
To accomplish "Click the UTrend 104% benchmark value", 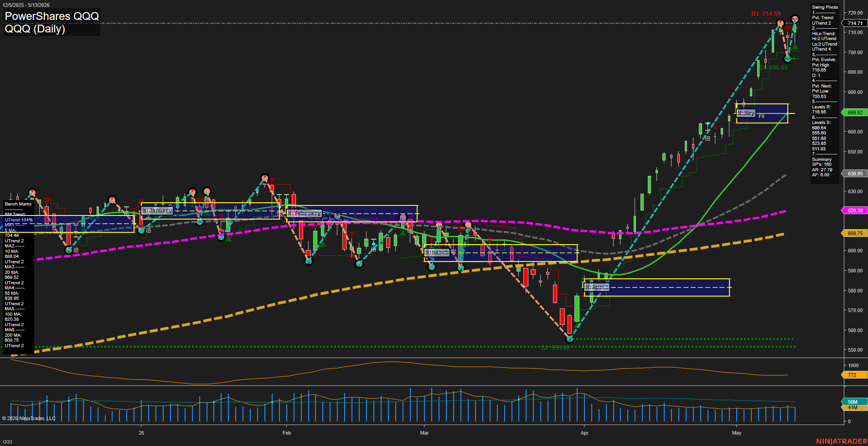I will coord(19,220).
